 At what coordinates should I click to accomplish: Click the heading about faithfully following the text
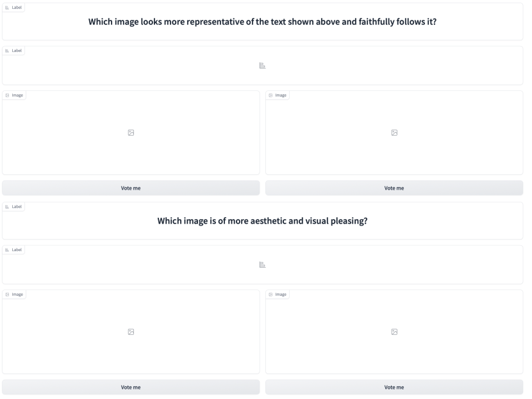(x=262, y=22)
